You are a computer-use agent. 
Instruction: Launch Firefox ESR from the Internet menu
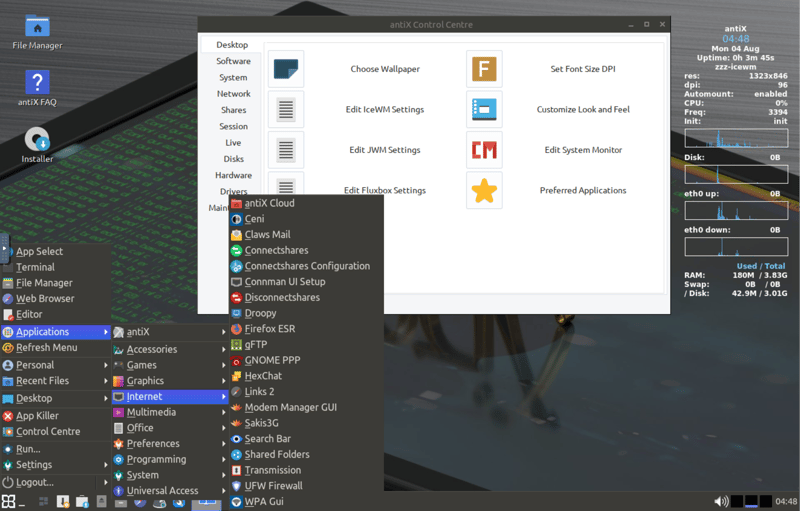[269, 329]
